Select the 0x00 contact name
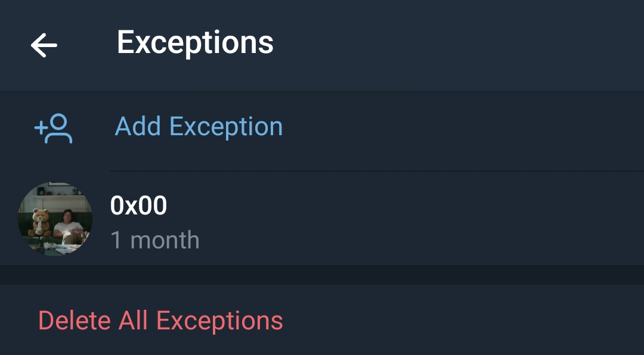This screenshot has height=355, width=644. click(x=138, y=206)
